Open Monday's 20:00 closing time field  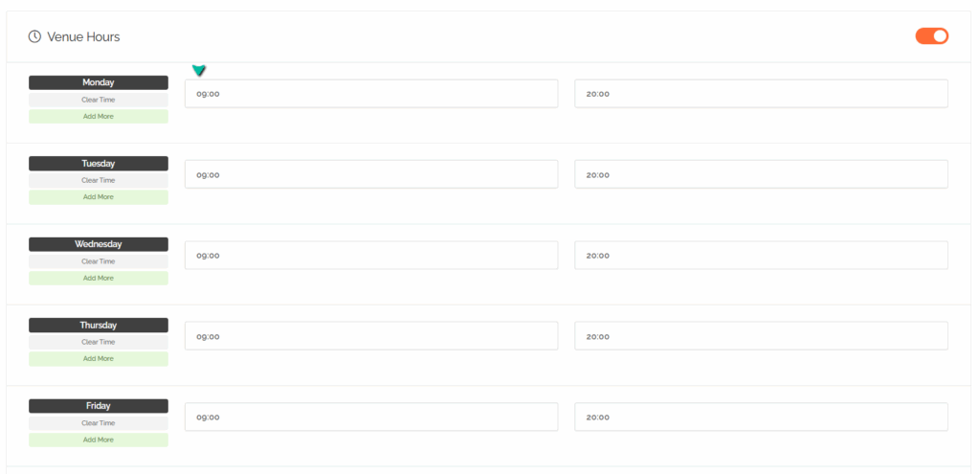(761, 94)
